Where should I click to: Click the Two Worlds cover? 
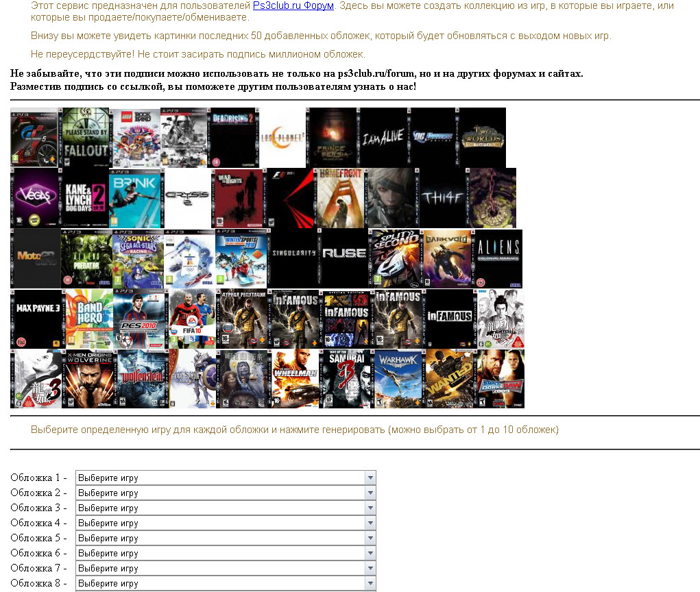481,138
